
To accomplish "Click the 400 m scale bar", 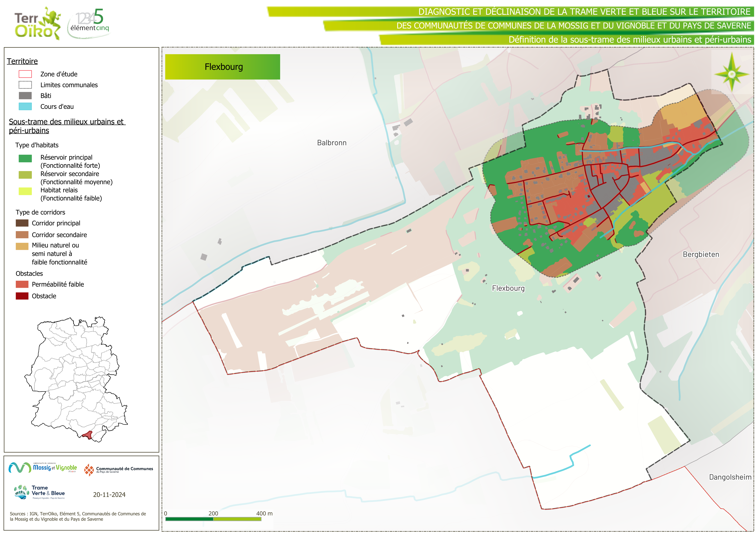I will tap(213, 519).
